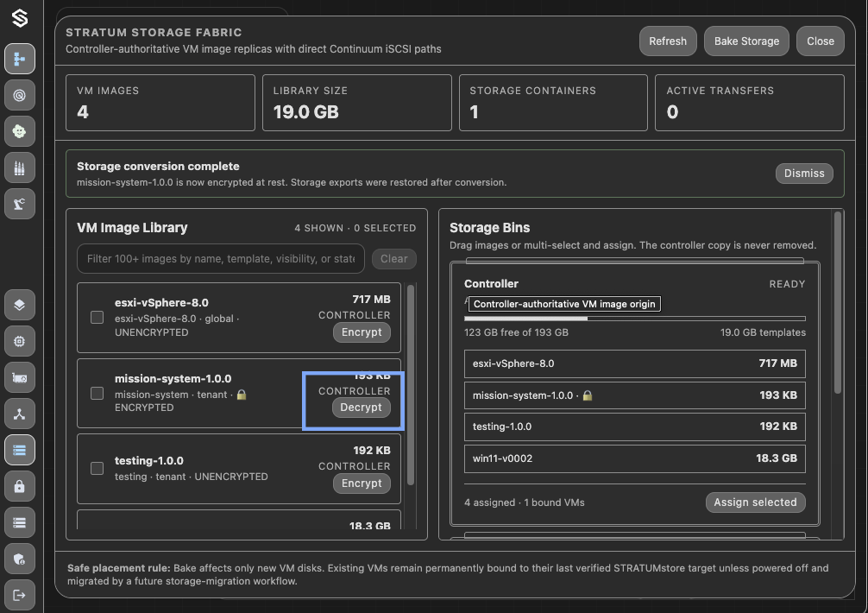Click '123 GB free of 193 GB' text
Viewport: 868px width, 613px height.
516,332
